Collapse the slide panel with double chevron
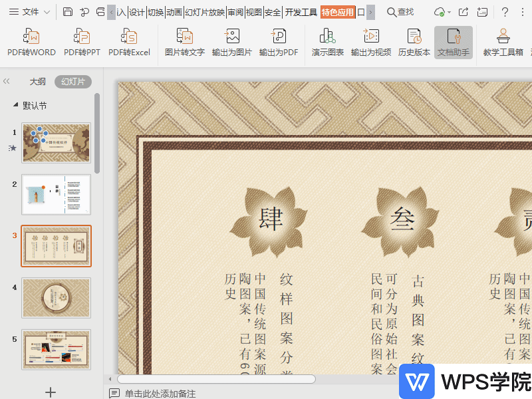The width and height of the screenshot is (532, 399). tap(7, 81)
